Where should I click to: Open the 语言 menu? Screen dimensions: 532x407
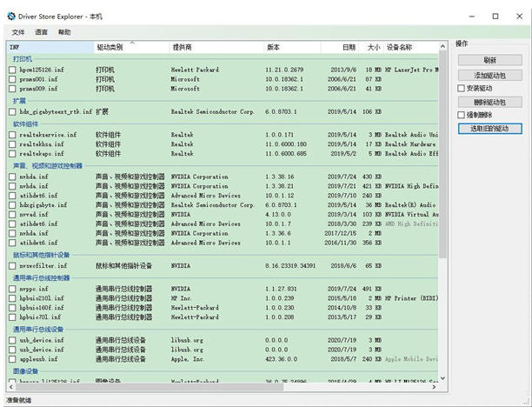pyautogui.click(x=41, y=32)
